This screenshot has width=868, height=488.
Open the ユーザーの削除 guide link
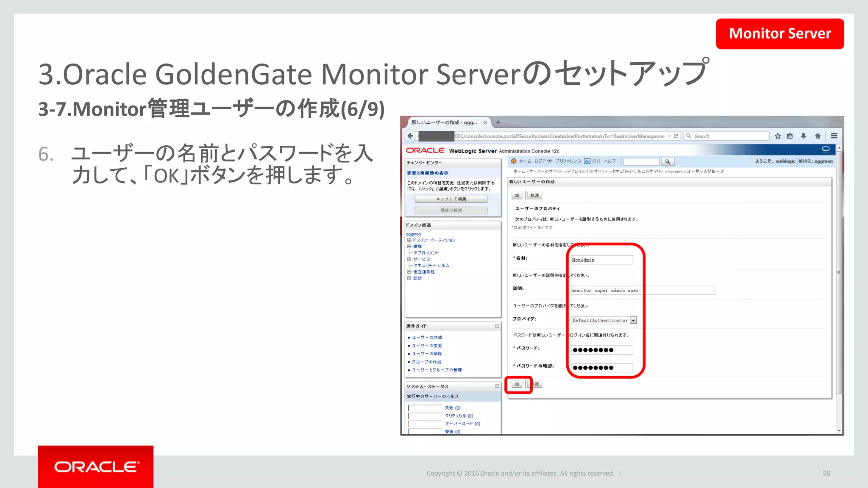427,354
